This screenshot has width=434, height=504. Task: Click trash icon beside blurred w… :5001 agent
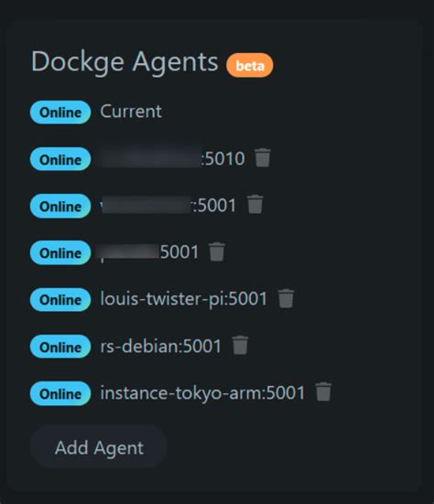[x=255, y=204]
